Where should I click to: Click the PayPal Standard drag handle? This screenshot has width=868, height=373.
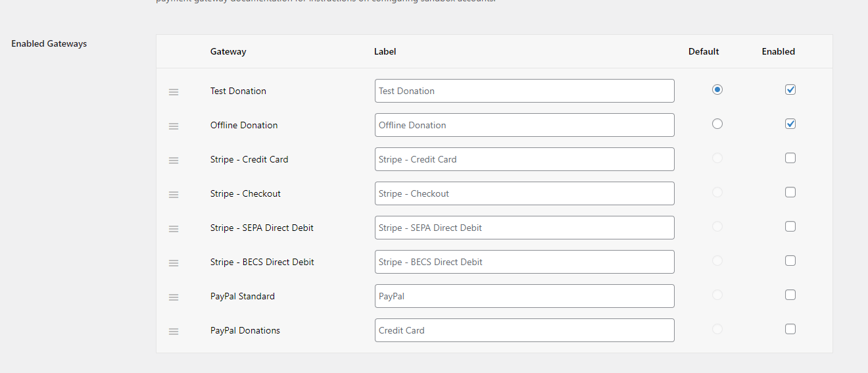pyautogui.click(x=174, y=297)
